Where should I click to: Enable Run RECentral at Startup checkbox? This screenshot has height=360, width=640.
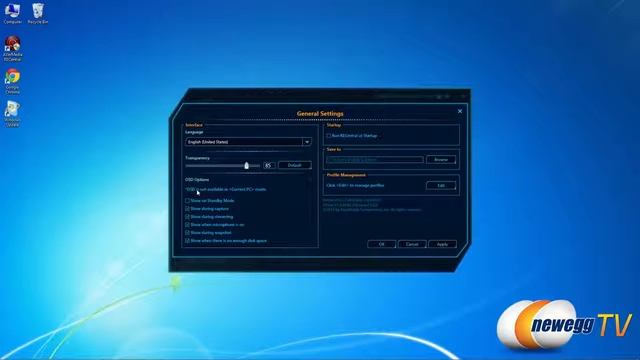pyautogui.click(x=329, y=136)
